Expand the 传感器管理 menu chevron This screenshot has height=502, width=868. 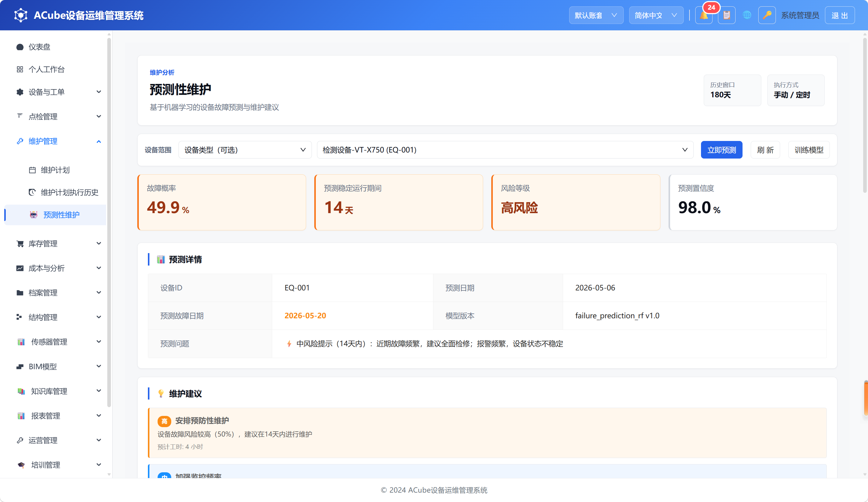click(x=99, y=341)
